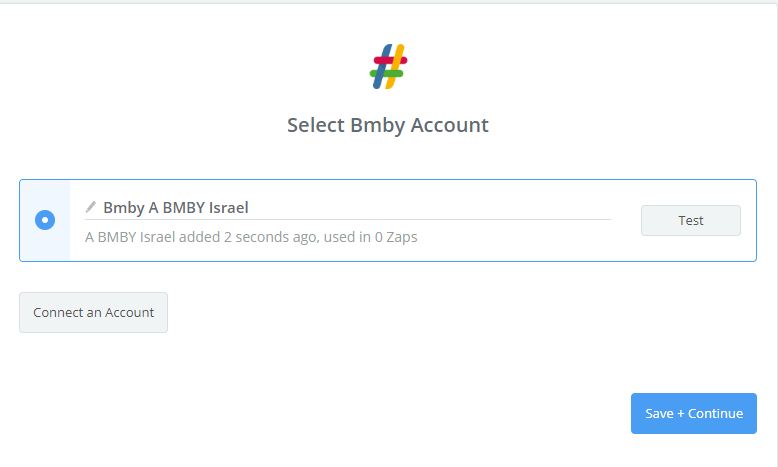Choose the A BMBY Israel account option
Viewport: 778px width, 467px height.
coord(45,220)
